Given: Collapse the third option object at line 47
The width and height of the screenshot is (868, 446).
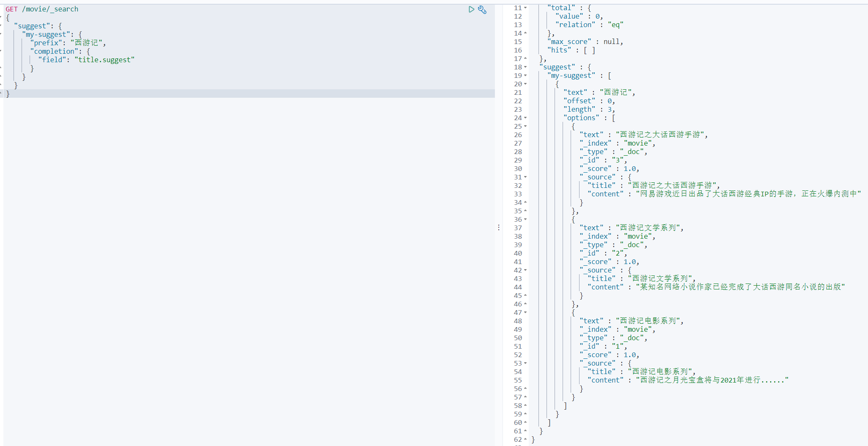Looking at the screenshot, I should pos(525,312).
